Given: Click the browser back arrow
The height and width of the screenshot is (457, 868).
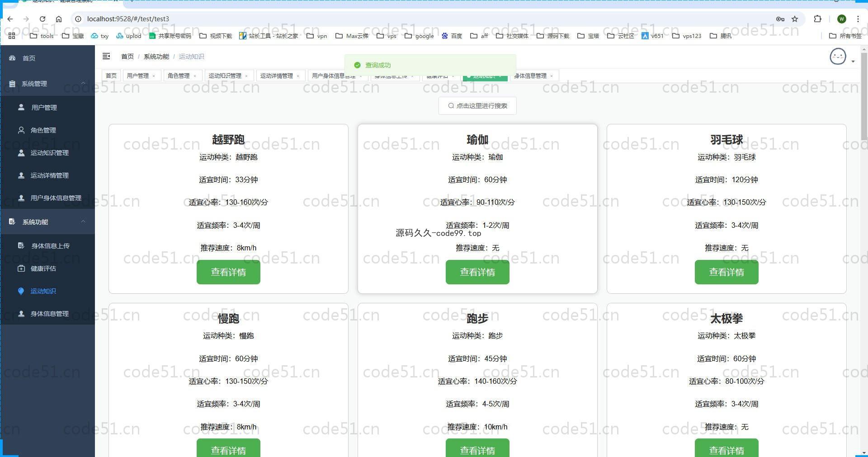Looking at the screenshot, I should tap(10, 19).
